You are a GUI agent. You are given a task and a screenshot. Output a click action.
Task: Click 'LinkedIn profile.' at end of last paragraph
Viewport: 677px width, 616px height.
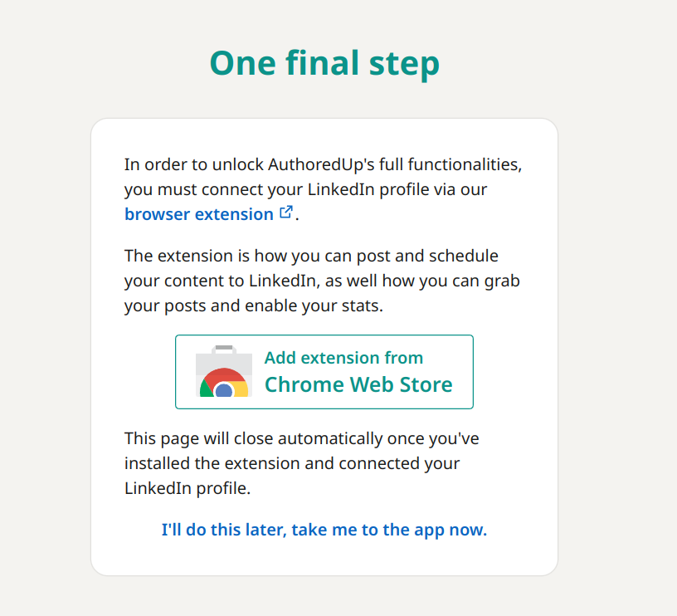[188, 489]
